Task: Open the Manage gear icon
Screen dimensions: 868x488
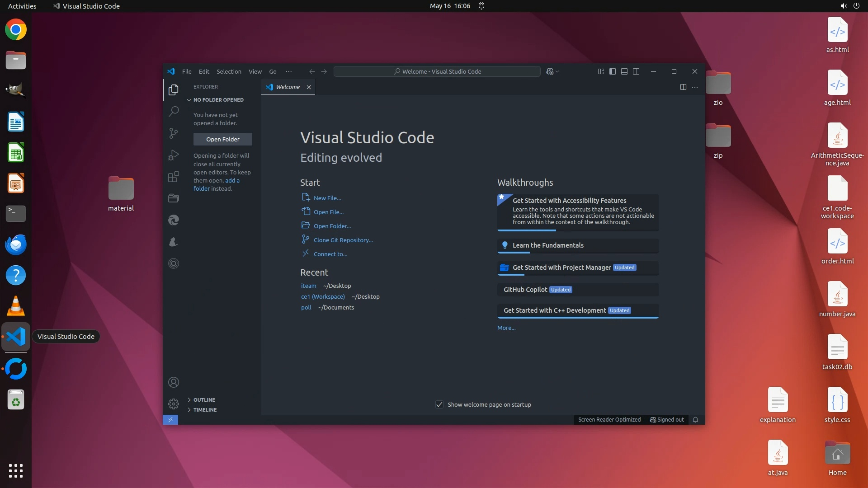Action: [174, 404]
